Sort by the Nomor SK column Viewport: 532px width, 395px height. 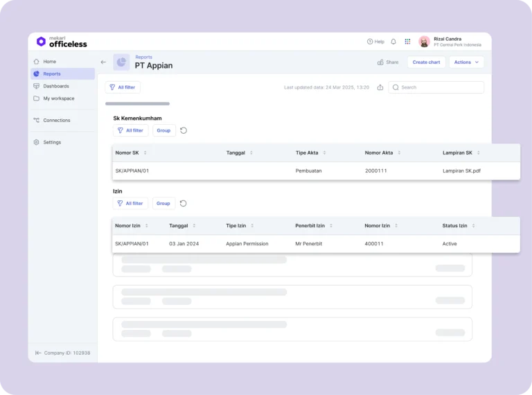(x=145, y=152)
